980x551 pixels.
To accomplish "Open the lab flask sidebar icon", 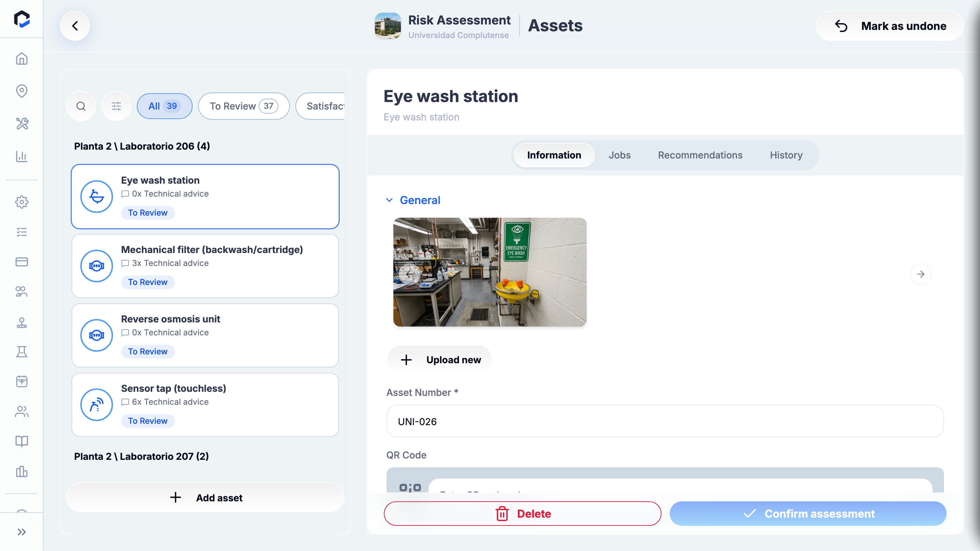I will coord(22,352).
